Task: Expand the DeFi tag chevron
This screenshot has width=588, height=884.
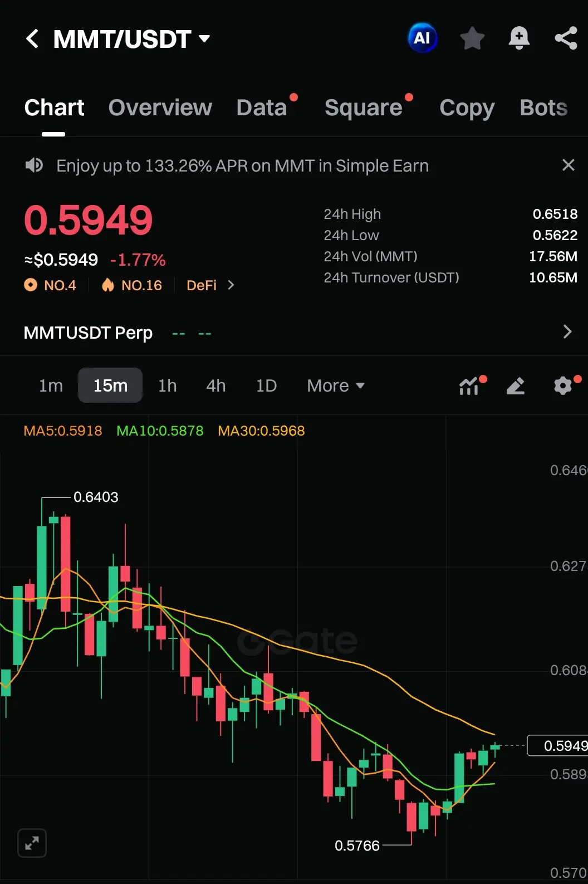Action: pos(231,285)
